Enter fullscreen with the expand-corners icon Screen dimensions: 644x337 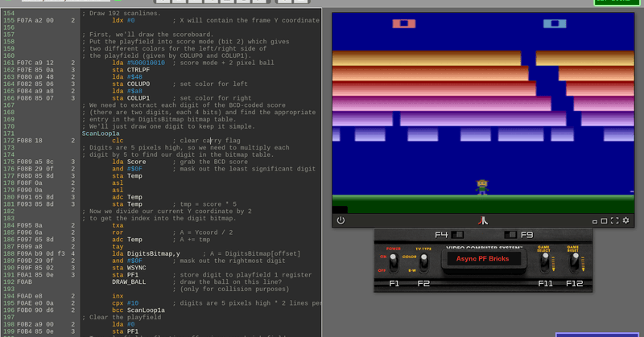pos(615,220)
